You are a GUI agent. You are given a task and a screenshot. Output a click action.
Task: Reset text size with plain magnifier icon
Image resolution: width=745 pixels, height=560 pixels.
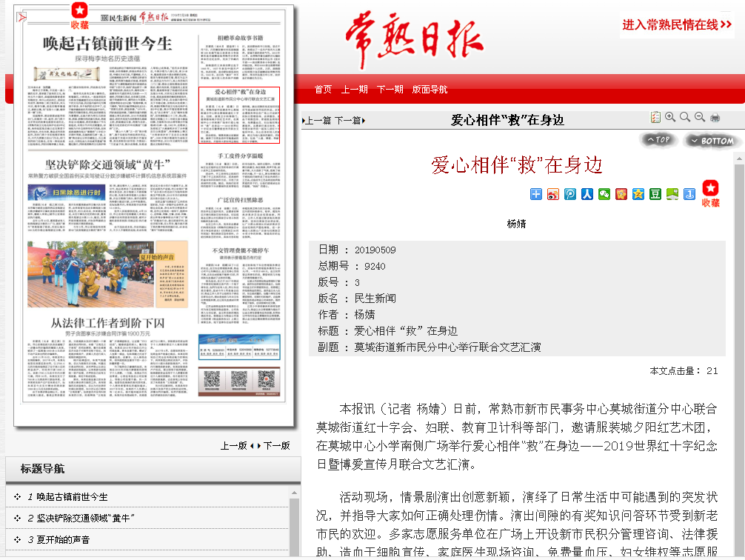click(685, 117)
